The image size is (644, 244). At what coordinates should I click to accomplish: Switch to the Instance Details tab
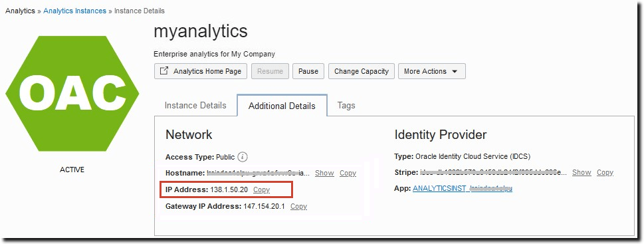195,106
